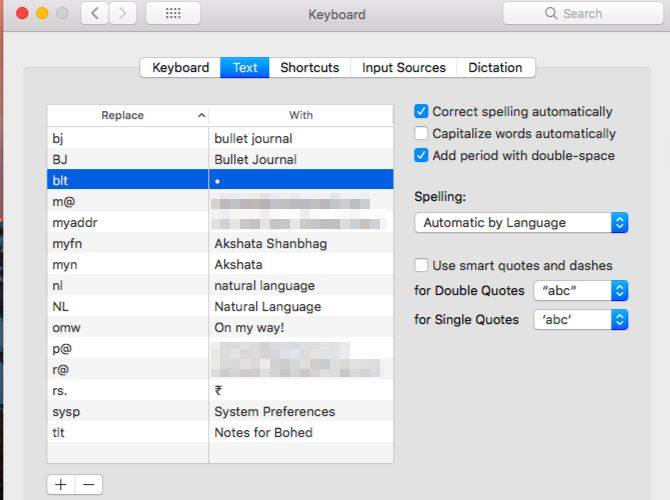Minimize the Keyboard window
Image resolution: width=670 pixels, height=500 pixels.
point(42,14)
